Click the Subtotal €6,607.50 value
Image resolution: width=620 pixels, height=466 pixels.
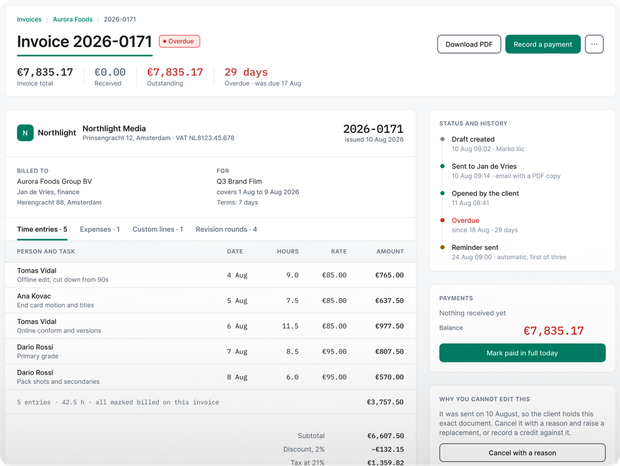pos(385,436)
